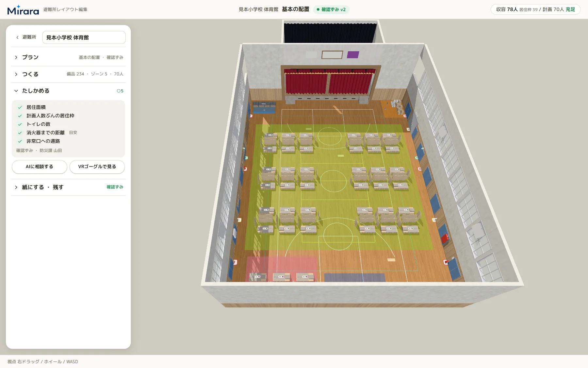Collapse the たしかめる section
This screenshot has height=368, width=588.
tap(68, 91)
